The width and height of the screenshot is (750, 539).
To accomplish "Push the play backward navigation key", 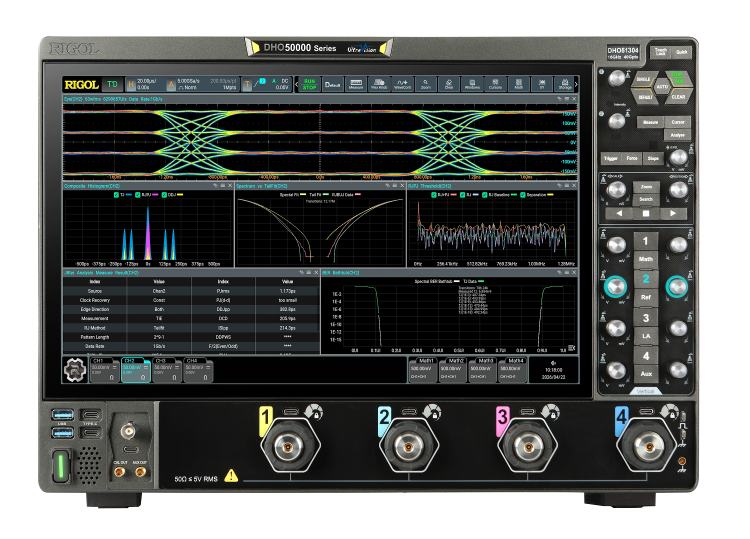I will 619,214.
